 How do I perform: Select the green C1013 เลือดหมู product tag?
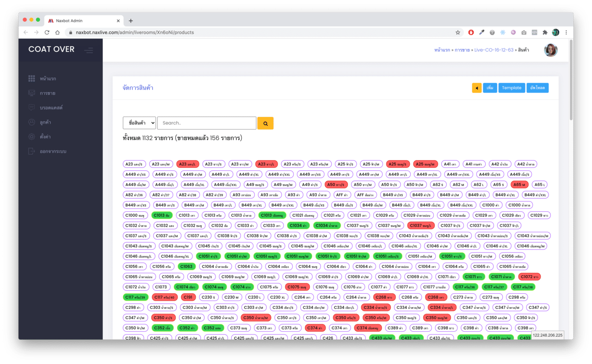click(x=272, y=215)
